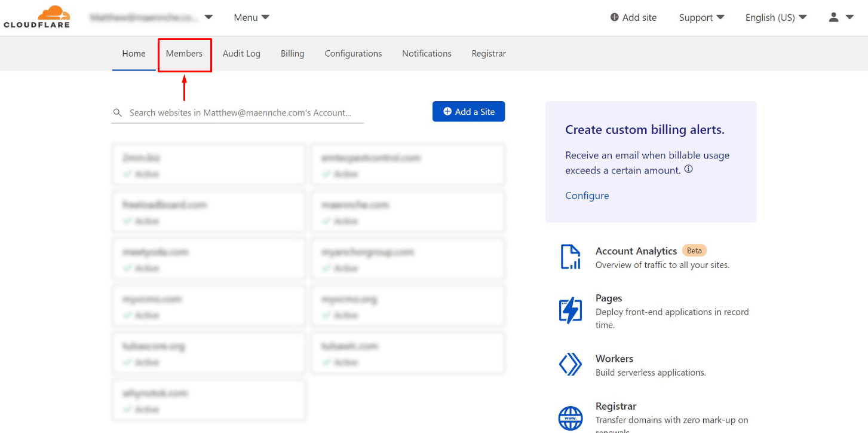Click the info tooltip beside billable usage text
This screenshot has height=433, width=868.
click(688, 169)
